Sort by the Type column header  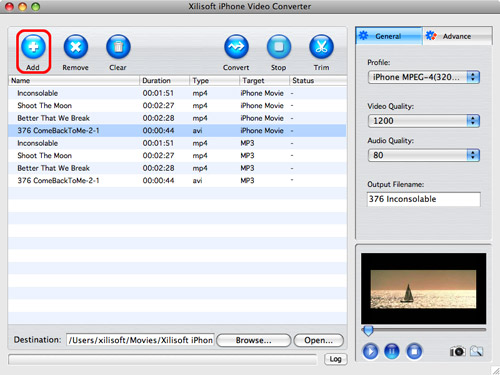click(214, 81)
